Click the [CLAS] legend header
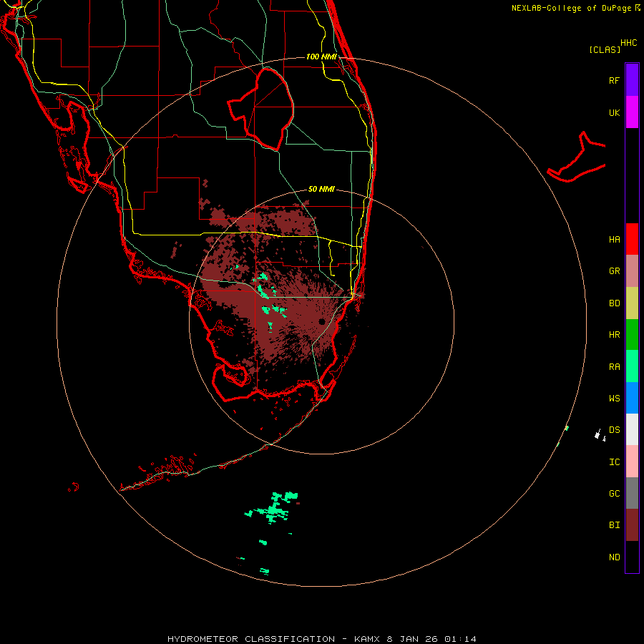The width and height of the screenshot is (644, 644). 605,49
